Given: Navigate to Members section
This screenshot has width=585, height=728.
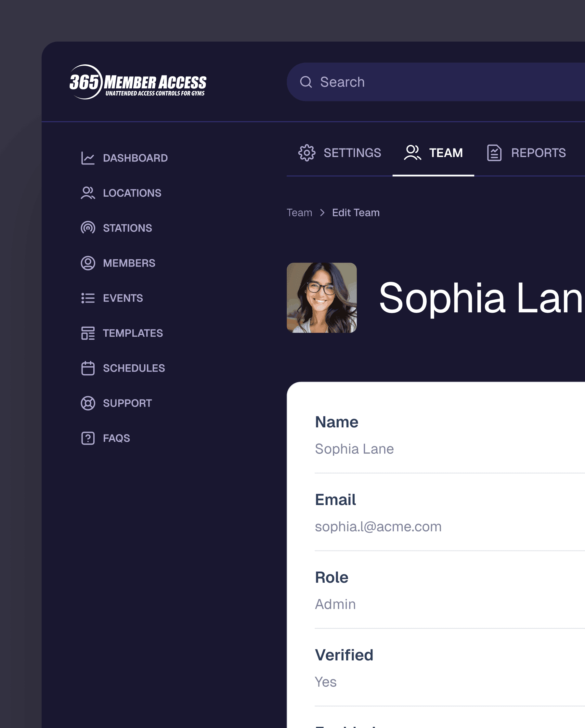Looking at the screenshot, I should tap(118, 263).
